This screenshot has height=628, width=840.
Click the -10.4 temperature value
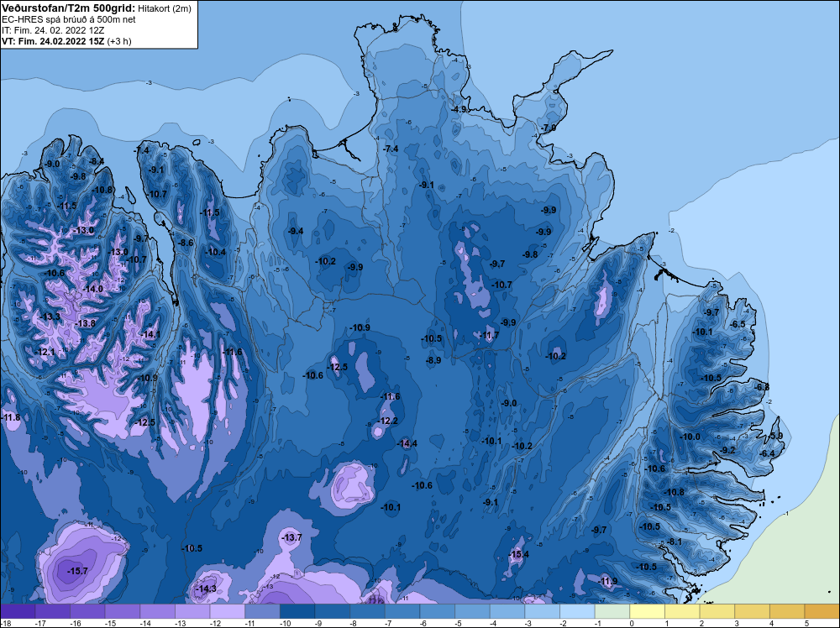[x=215, y=252]
